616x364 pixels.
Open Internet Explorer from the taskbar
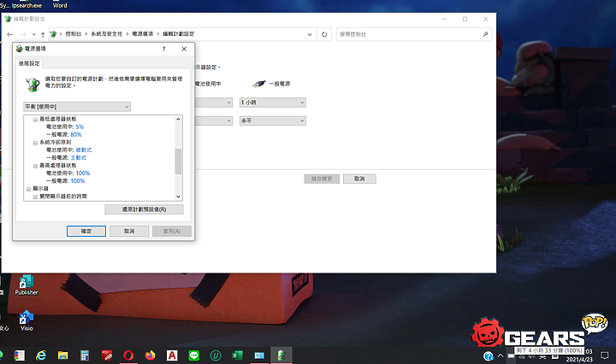(41, 355)
